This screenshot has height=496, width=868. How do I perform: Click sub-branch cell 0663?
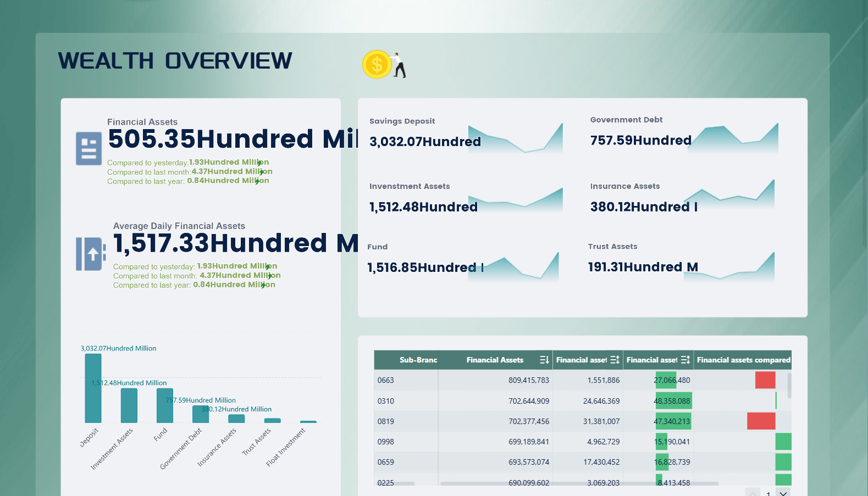406,380
